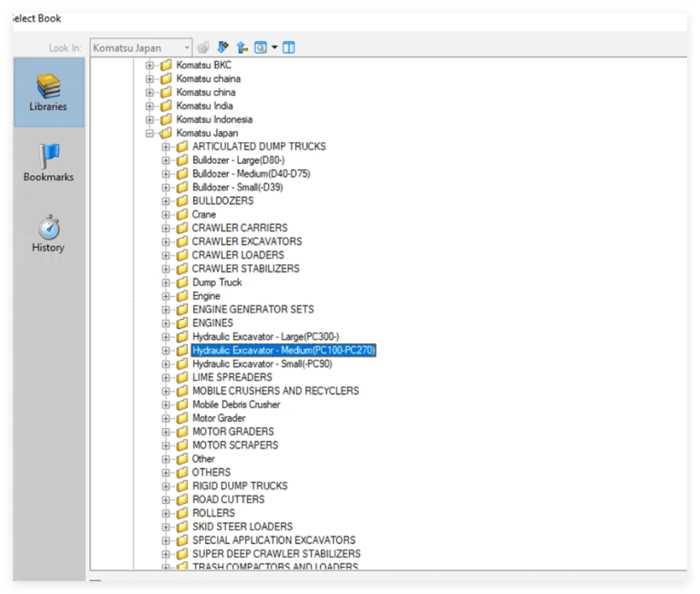Image resolution: width=700 pixels, height=594 pixels.
Task: Open the Libraries panel
Action: coord(48,92)
